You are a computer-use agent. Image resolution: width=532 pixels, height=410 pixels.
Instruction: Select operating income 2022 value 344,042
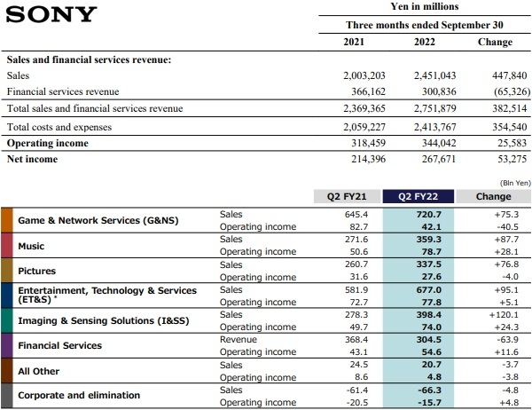(439, 143)
